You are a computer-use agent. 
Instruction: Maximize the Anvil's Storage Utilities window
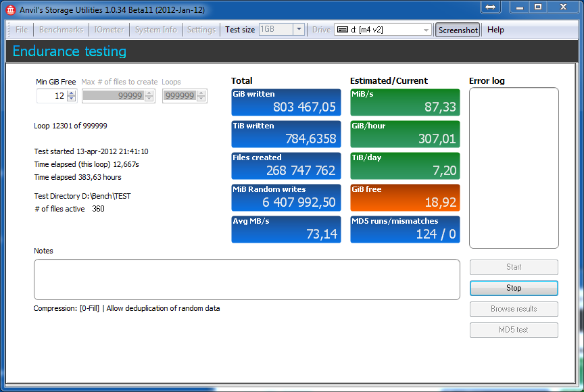(538, 7)
